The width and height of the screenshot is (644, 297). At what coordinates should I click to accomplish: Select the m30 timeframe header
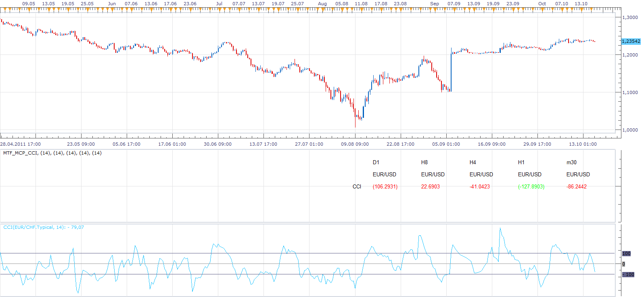(x=572, y=162)
